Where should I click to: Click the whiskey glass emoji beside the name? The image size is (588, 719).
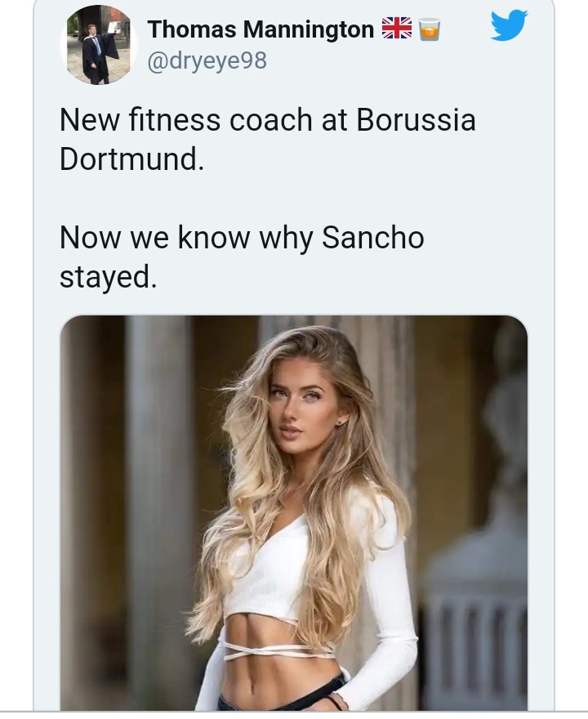click(x=430, y=29)
